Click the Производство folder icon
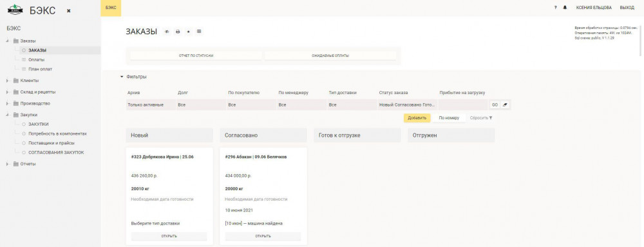The image size is (644, 247). [16, 104]
